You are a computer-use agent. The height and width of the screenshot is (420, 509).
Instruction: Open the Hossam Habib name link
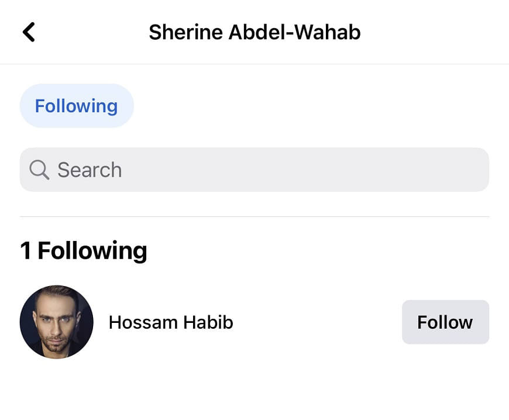coord(171,322)
